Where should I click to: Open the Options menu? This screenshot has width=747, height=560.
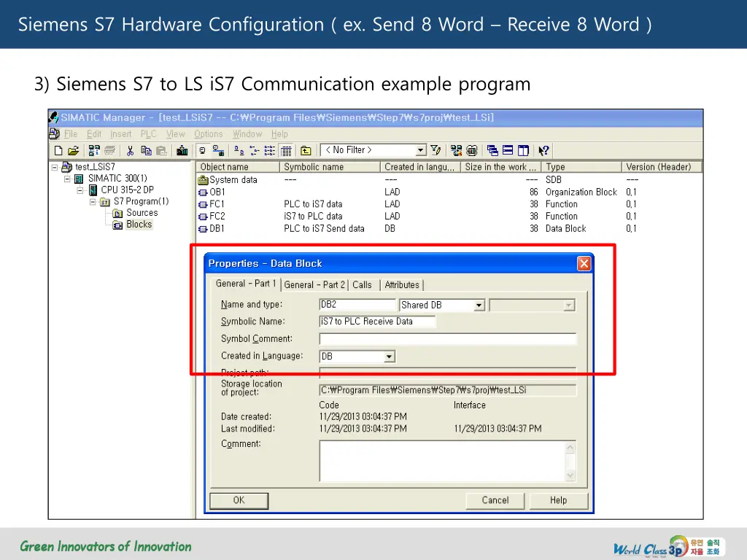click(x=208, y=134)
